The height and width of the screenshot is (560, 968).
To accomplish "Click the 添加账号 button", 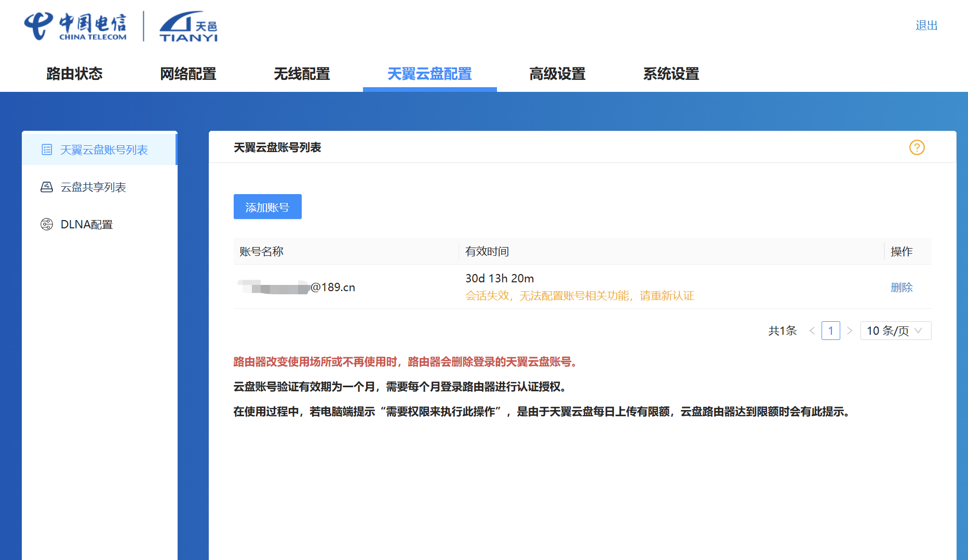I will 267,207.
